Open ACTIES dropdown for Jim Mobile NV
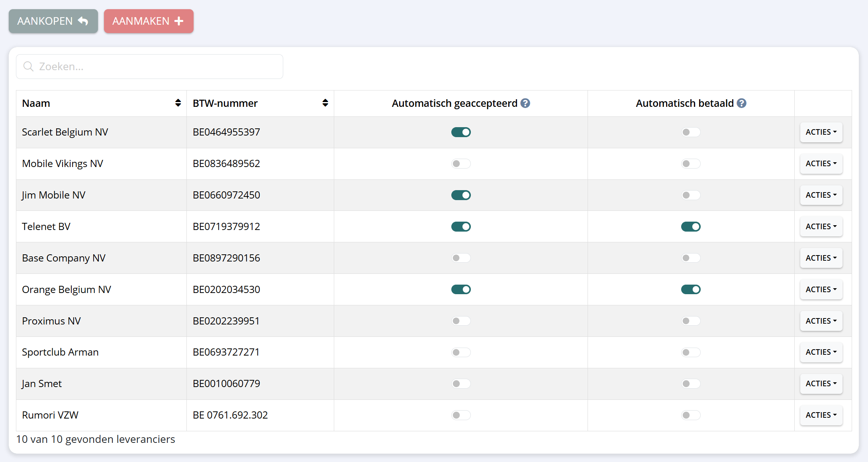Image resolution: width=868 pixels, height=462 pixels. [821, 195]
